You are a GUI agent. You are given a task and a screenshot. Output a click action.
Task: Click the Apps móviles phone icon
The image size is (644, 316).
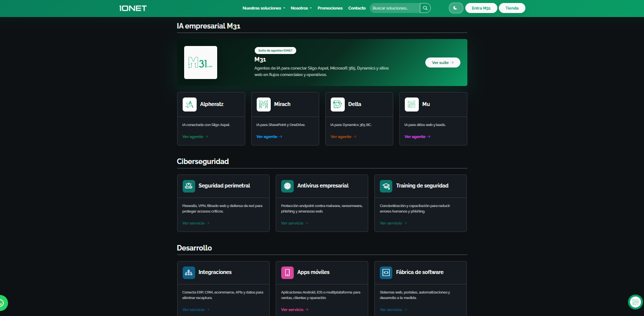pyautogui.click(x=287, y=272)
